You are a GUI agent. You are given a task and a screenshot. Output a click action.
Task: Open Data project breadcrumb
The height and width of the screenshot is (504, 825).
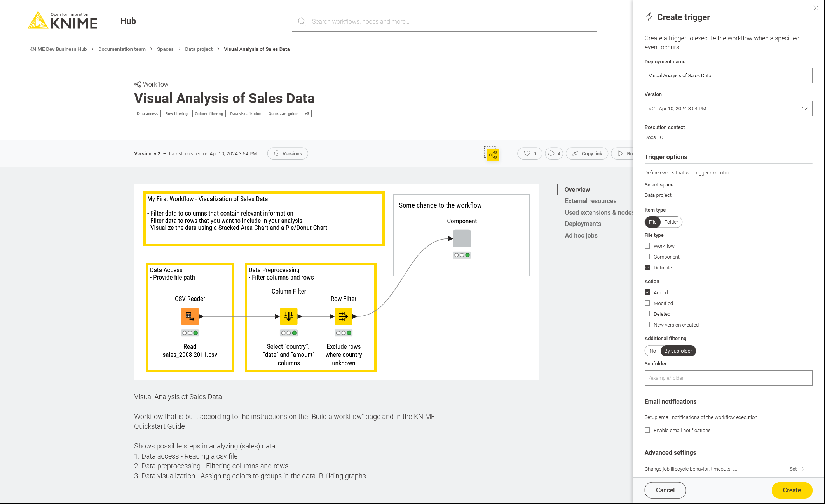pyautogui.click(x=199, y=49)
